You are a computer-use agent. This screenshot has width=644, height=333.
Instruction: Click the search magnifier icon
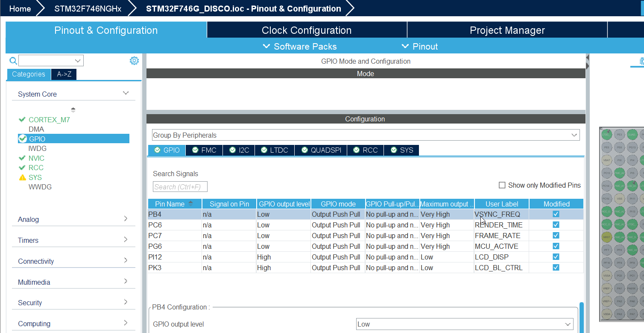tap(13, 61)
